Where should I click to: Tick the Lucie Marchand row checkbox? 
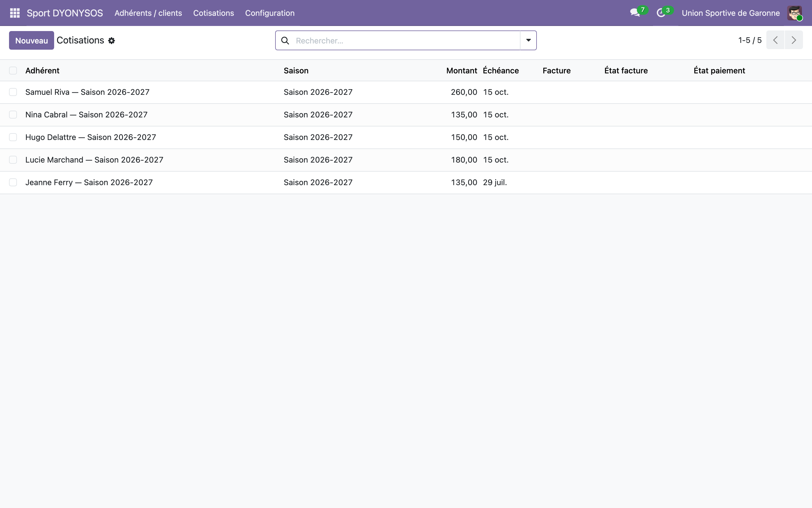tap(13, 159)
